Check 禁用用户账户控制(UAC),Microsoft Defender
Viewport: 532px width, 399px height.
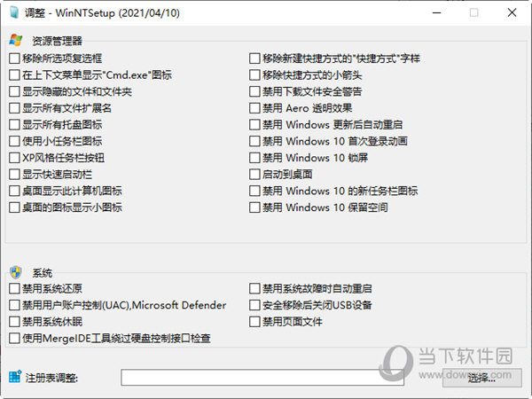point(14,305)
